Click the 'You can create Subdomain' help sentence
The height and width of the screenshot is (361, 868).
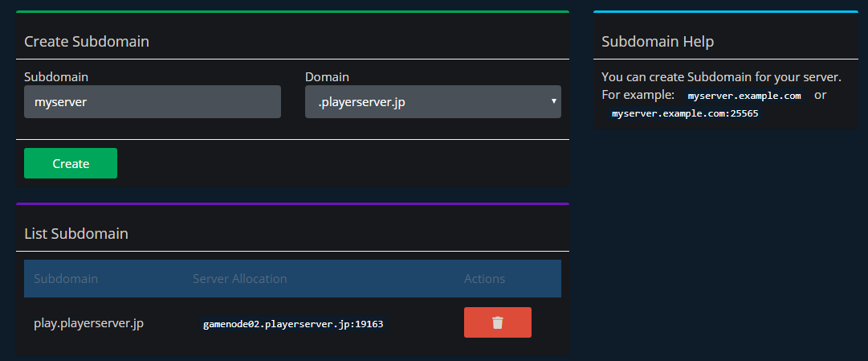(721, 76)
